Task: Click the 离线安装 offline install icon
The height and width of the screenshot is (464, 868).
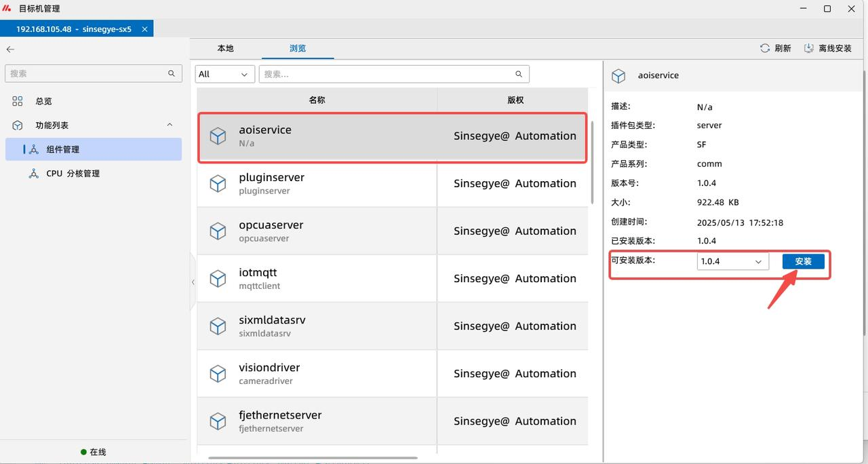Action: [809, 48]
